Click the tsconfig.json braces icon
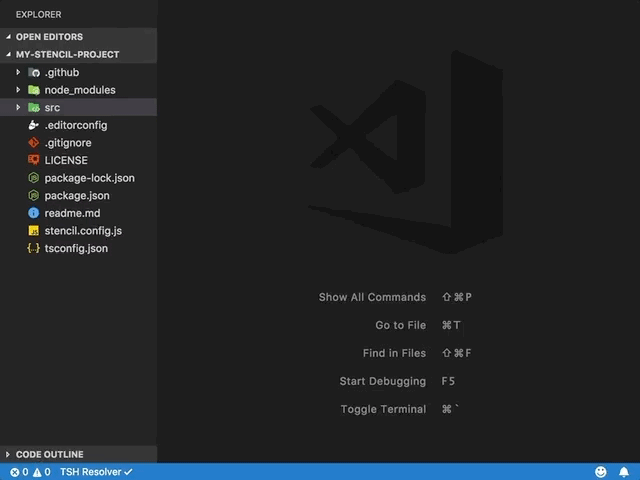Image resolution: width=640 pixels, height=480 pixels. 33,248
